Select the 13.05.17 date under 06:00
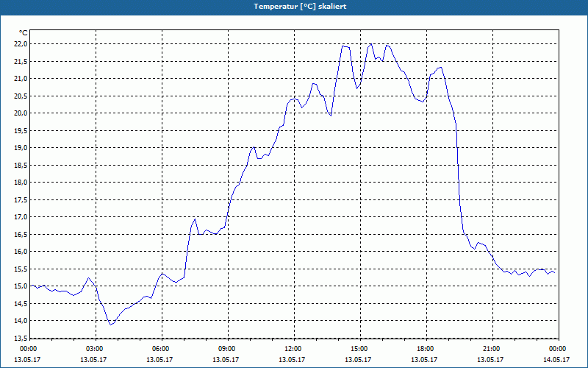This screenshot has width=588, height=368. click(x=159, y=359)
